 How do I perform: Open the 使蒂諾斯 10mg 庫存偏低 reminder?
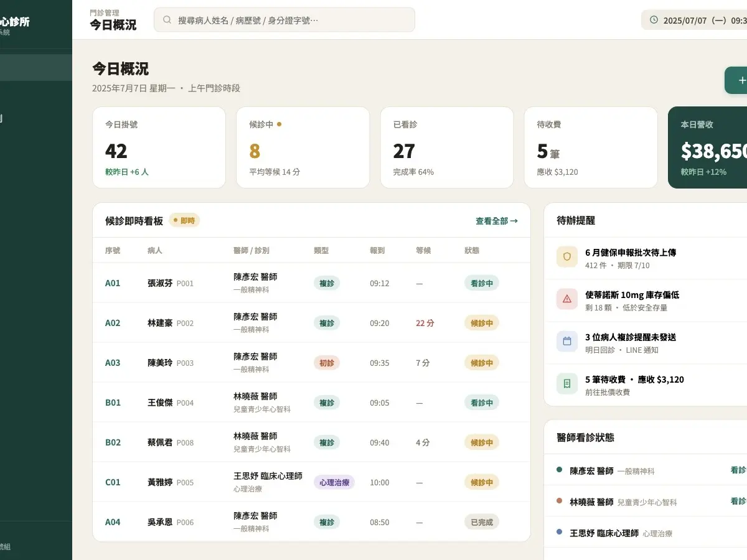click(646, 301)
